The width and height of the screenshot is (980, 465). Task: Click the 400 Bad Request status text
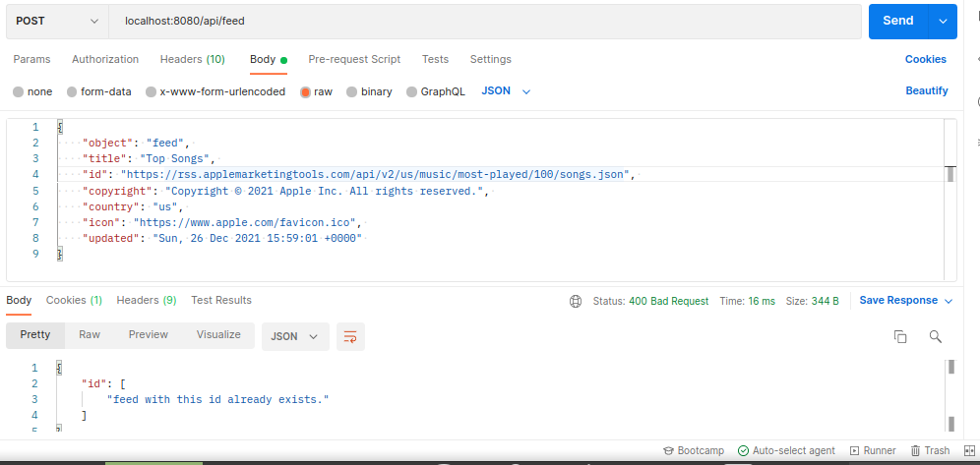[x=669, y=301]
